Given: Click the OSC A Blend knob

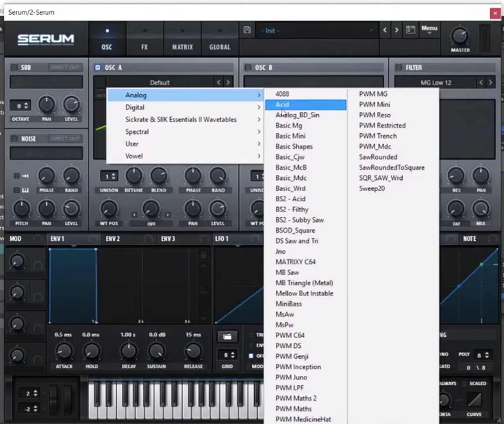Looking at the screenshot, I should click(159, 176).
